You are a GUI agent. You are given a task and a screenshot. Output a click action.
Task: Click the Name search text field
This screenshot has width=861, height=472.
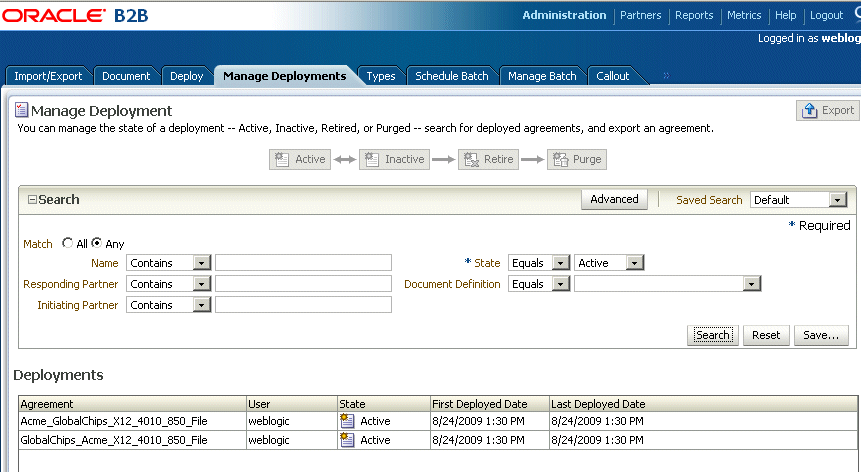click(303, 263)
